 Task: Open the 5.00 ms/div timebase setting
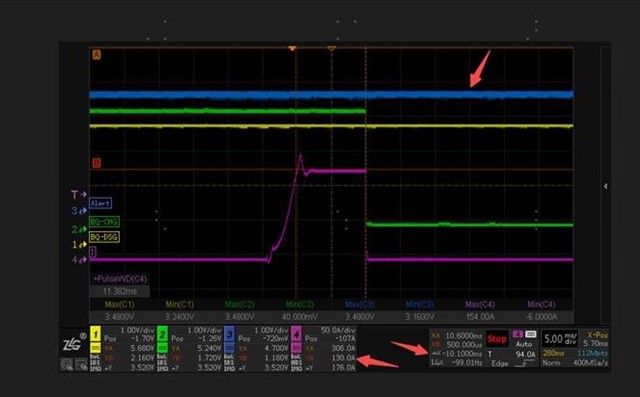559,339
